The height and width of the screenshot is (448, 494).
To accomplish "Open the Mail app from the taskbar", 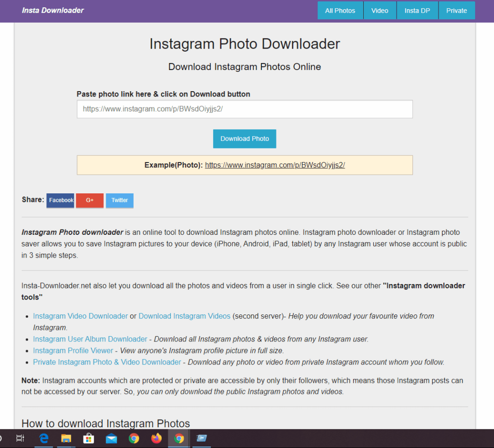I will pyautogui.click(x=111, y=438).
